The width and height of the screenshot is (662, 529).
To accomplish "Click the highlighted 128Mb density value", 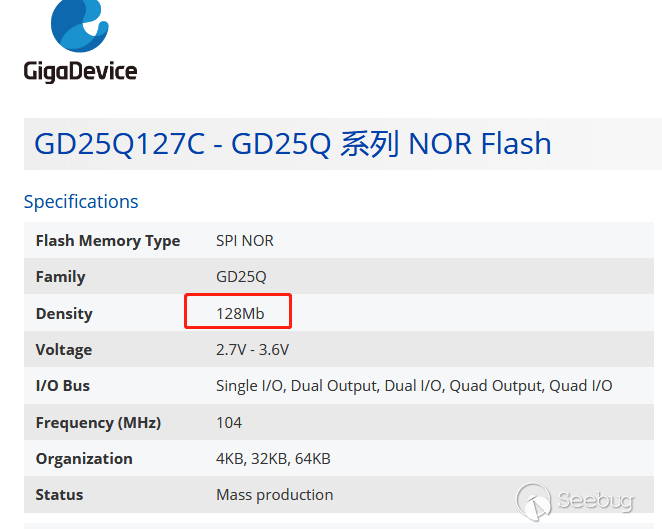I will [240, 313].
